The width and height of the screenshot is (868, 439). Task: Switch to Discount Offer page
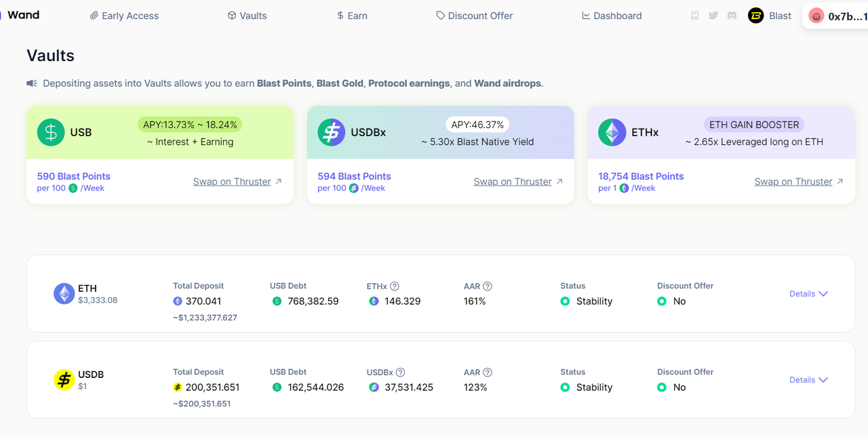click(x=474, y=16)
